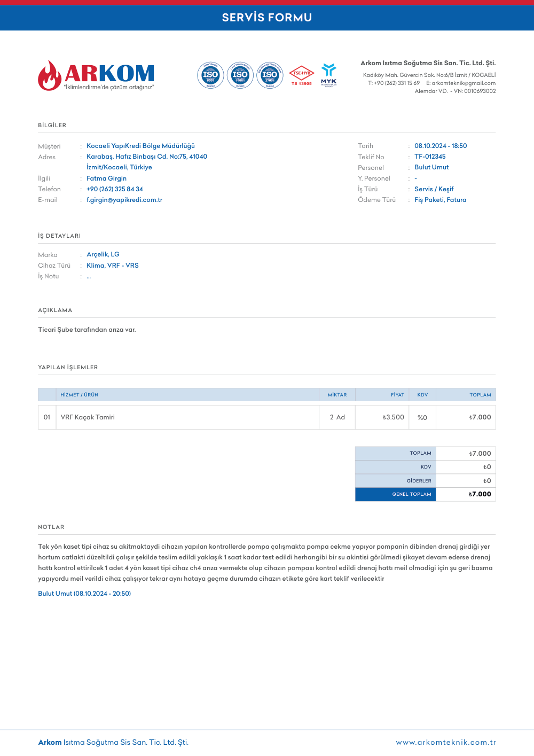Click the NOTLAR section heading

(51, 527)
